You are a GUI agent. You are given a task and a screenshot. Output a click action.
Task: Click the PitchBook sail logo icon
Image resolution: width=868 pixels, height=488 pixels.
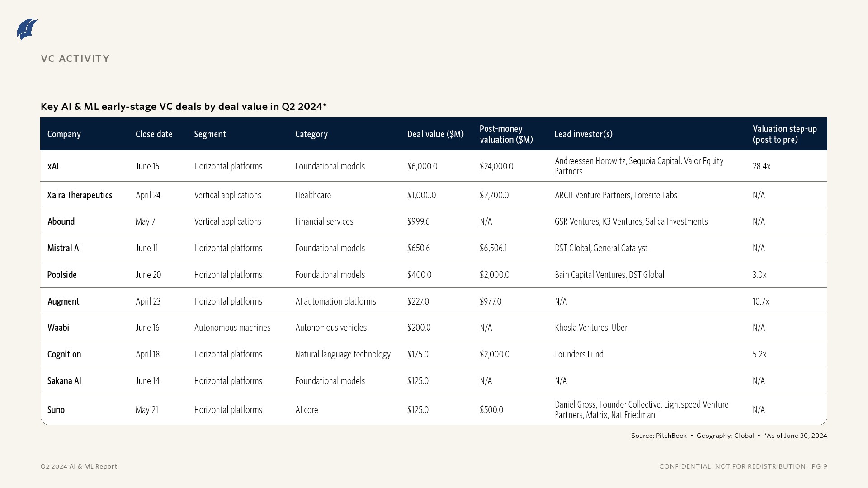pyautogui.click(x=27, y=29)
